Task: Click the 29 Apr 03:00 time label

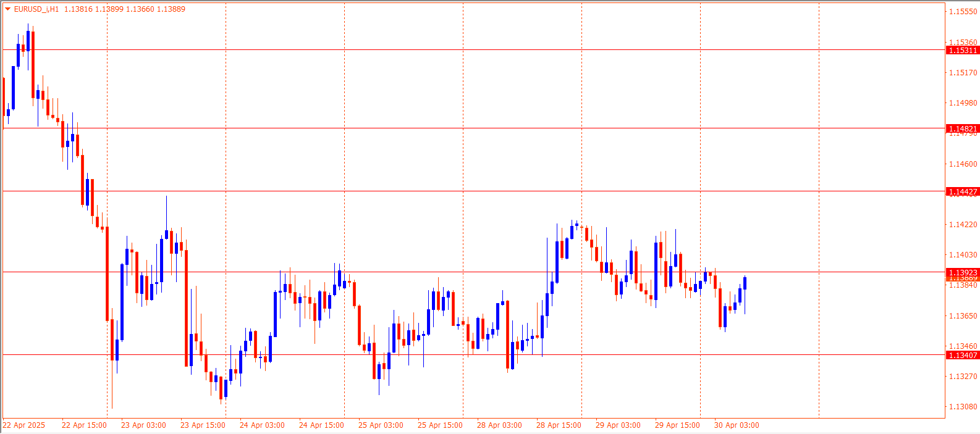Action: [618, 425]
